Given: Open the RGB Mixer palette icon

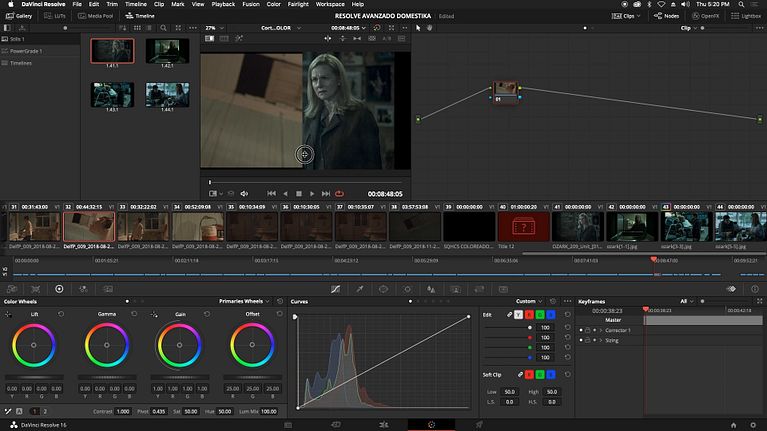Looking at the screenshot, I should (x=83, y=289).
